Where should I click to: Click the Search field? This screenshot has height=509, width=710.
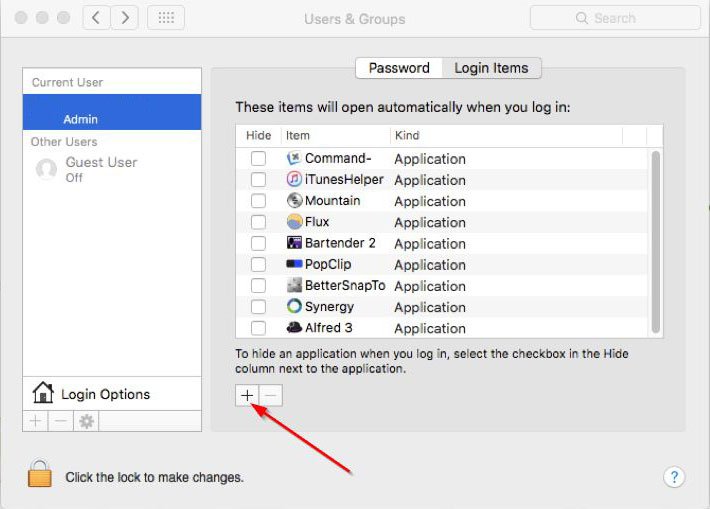pyautogui.click(x=615, y=18)
